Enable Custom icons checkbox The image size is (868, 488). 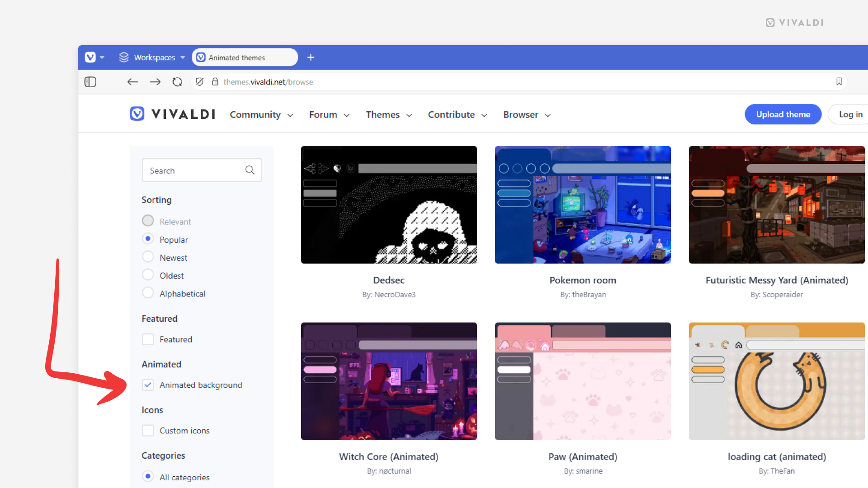148,431
